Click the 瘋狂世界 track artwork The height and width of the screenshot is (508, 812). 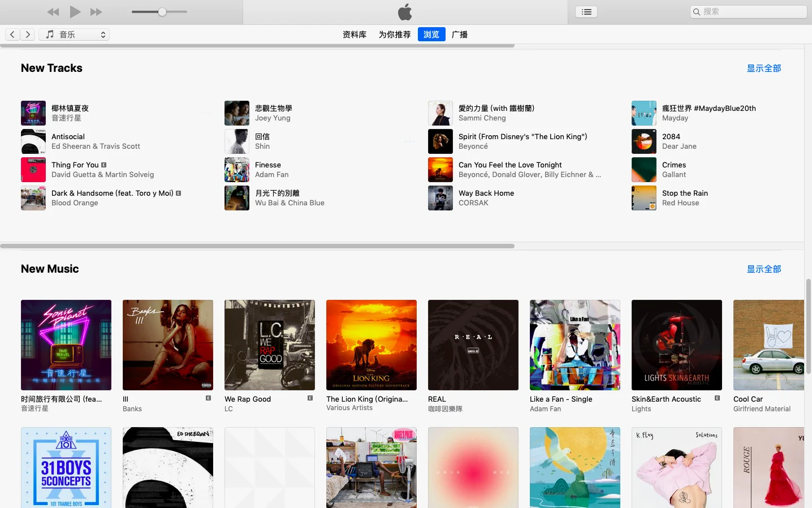[644, 113]
